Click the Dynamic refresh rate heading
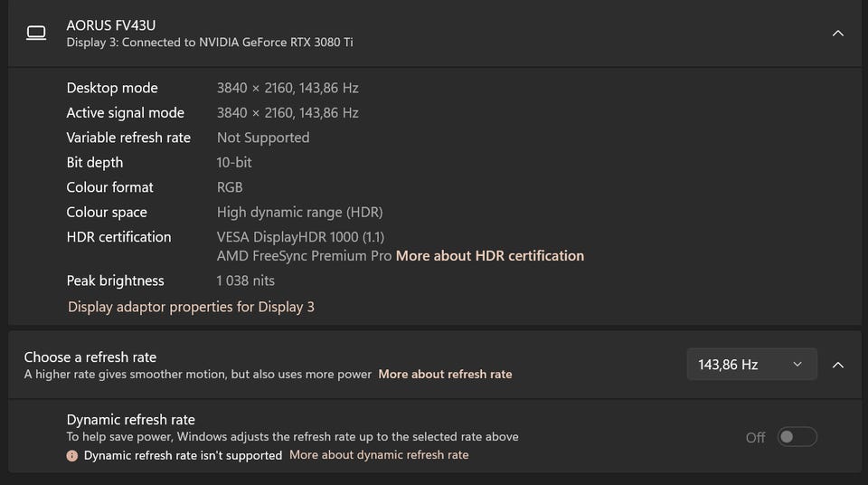The image size is (868, 485). pyautogui.click(x=131, y=420)
